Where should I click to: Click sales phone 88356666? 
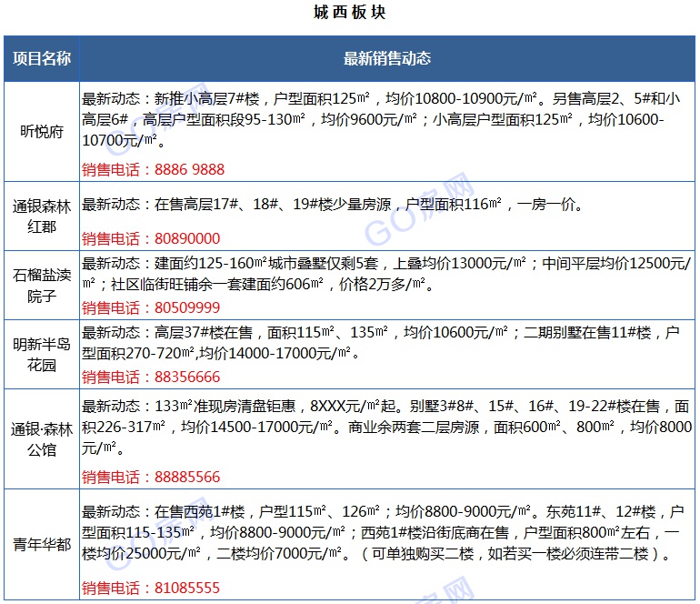(x=187, y=377)
